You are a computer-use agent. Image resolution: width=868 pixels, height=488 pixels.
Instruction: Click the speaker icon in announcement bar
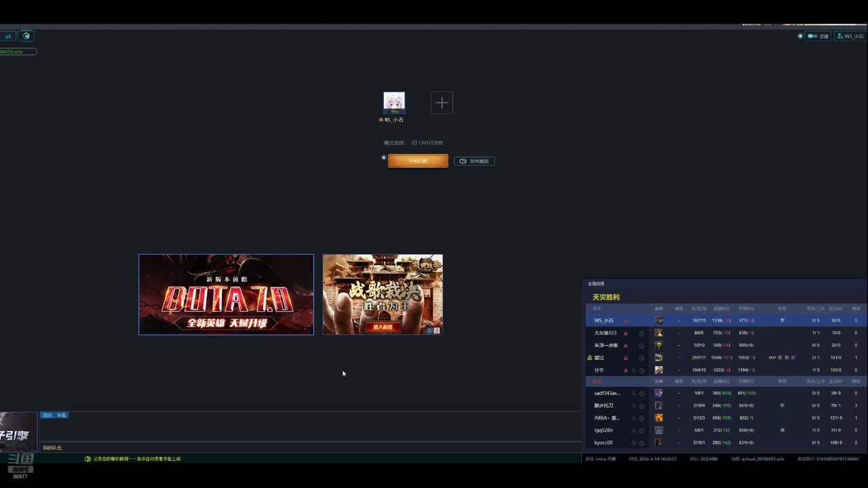(87, 459)
